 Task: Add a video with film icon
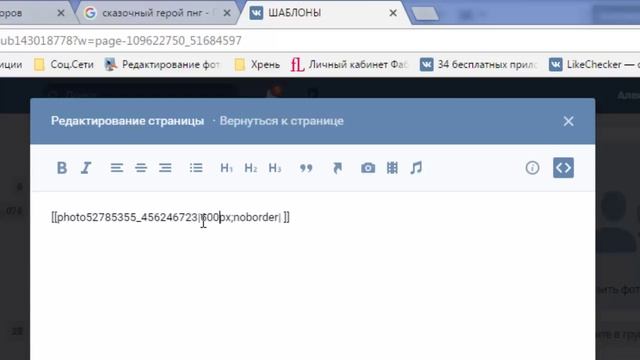(392, 168)
